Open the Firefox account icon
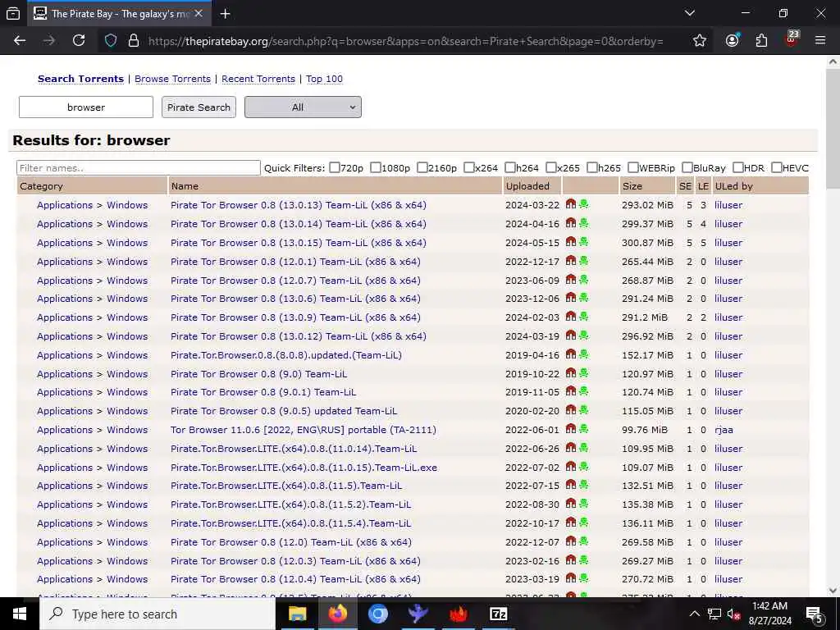 [x=732, y=41]
